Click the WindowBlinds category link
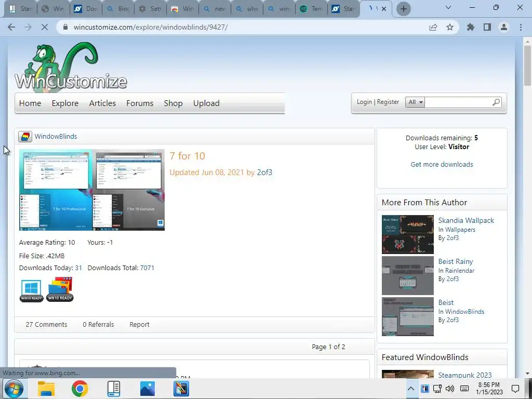Image resolution: width=532 pixels, height=399 pixels. click(56, 137)
